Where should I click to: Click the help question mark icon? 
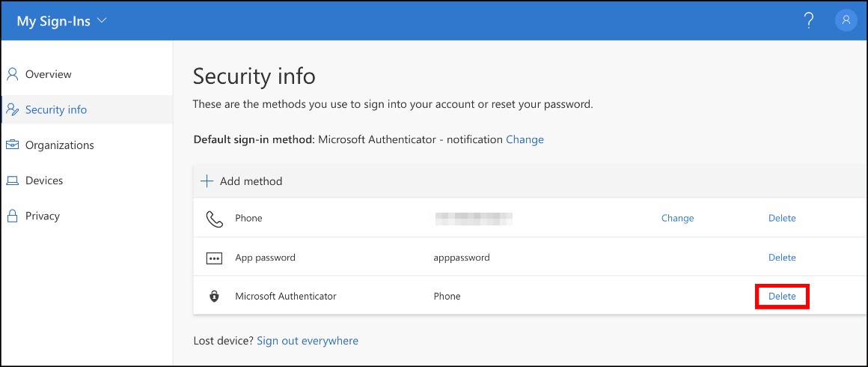pos(808,21)
